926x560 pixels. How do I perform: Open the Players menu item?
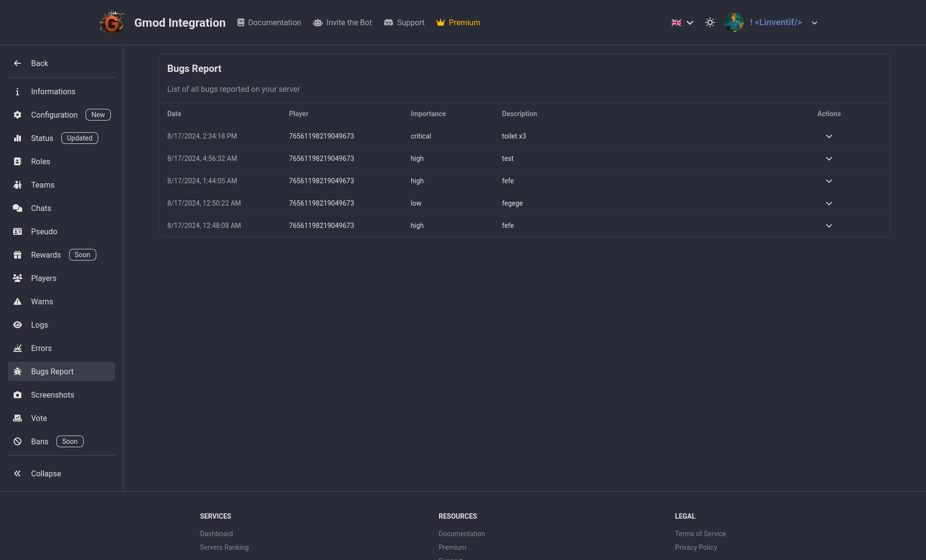tap(44, 279)
